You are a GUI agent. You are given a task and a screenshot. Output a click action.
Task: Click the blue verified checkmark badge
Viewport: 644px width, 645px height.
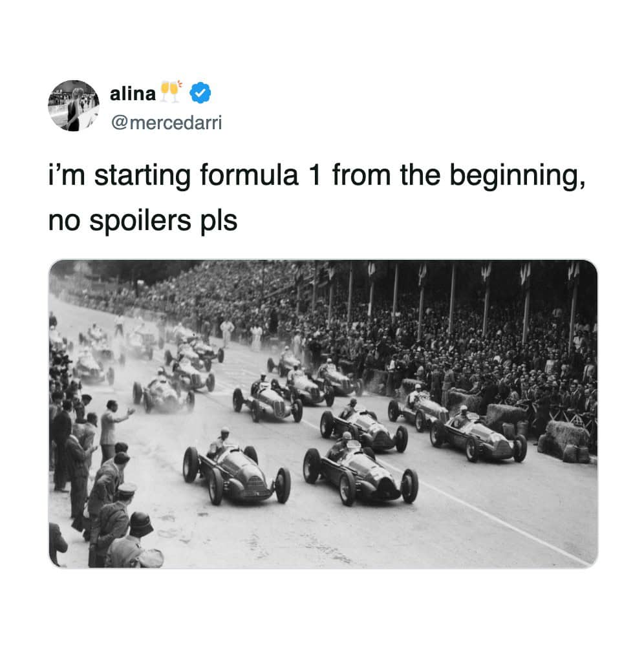[200, 92]
